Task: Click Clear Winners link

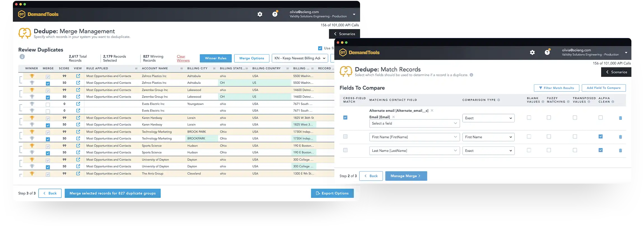Action: pos(183,58)
